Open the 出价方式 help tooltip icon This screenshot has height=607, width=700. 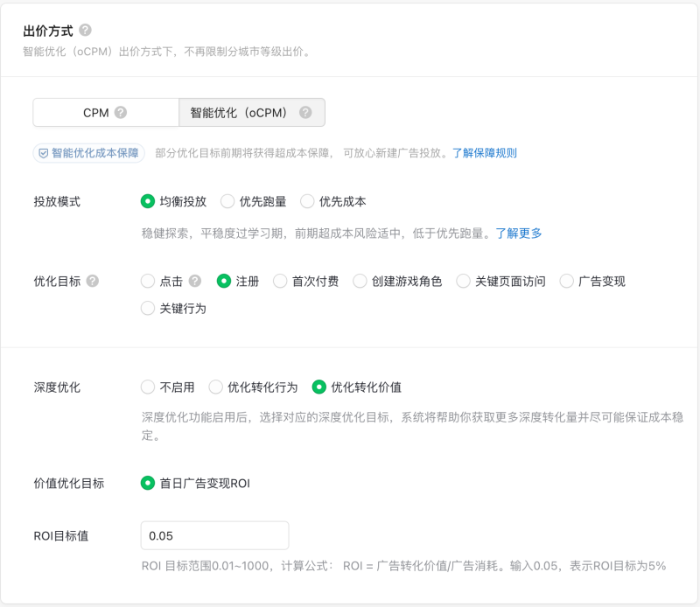(84, 28)
